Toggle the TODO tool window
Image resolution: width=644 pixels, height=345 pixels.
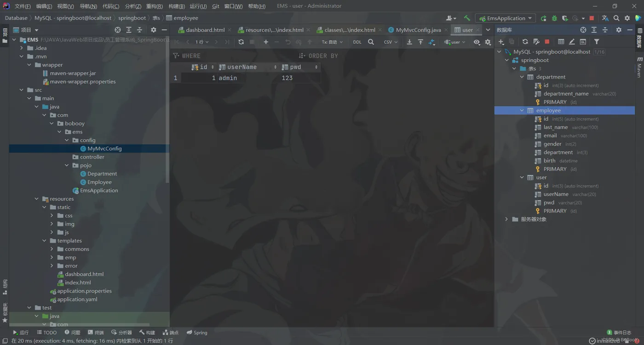coord(47,333)
